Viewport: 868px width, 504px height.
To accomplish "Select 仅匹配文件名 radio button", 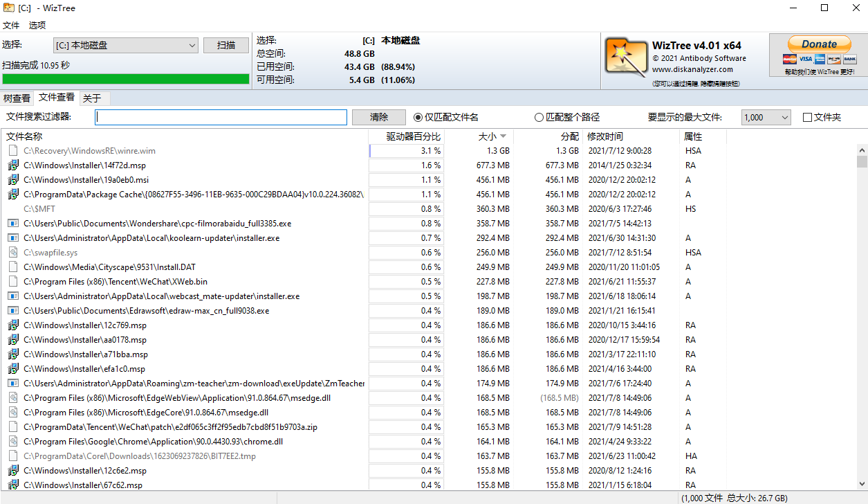I will [x=418, y=118].
